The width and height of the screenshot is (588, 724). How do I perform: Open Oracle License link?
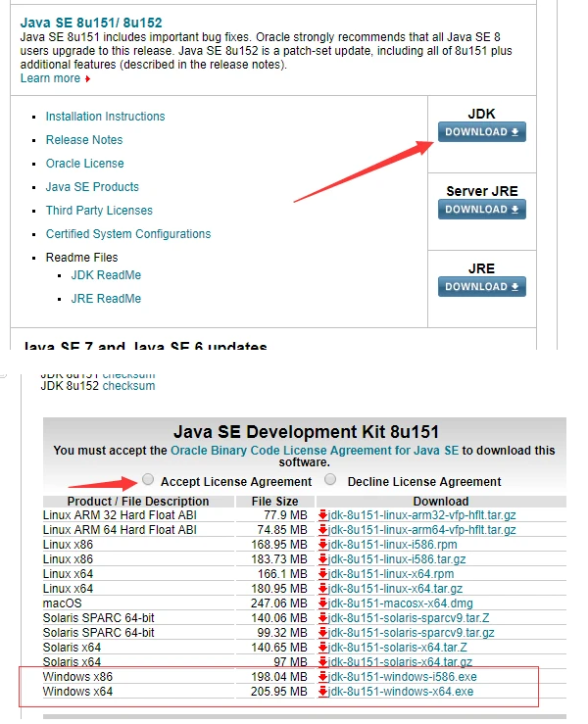pos(84,164)
